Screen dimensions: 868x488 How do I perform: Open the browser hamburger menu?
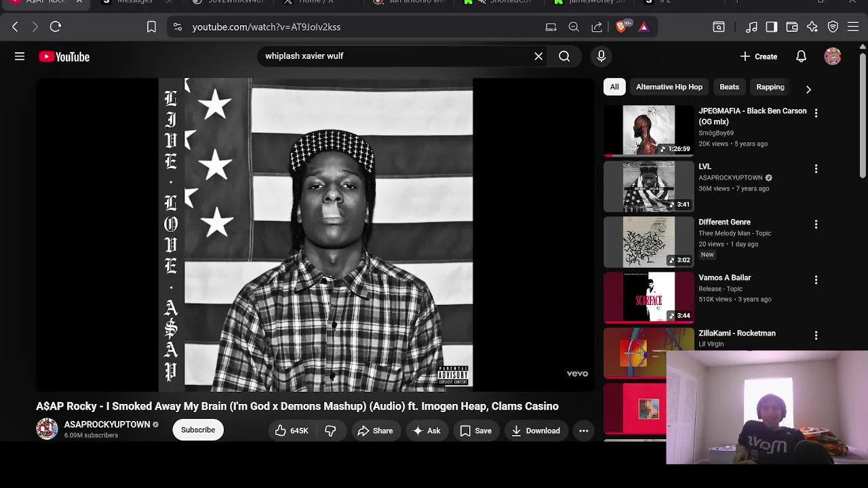[x=853, y=27]
